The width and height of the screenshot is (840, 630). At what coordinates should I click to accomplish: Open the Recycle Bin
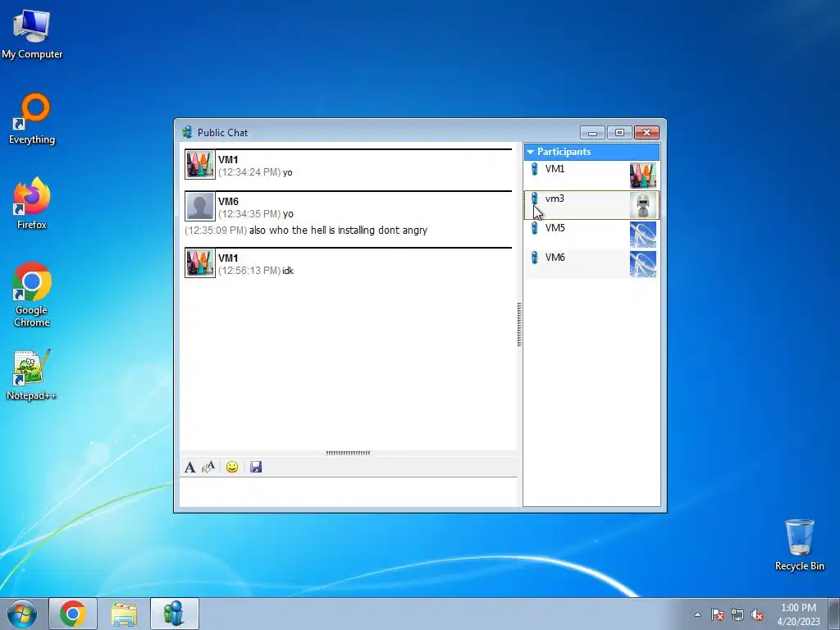point(799,545)
